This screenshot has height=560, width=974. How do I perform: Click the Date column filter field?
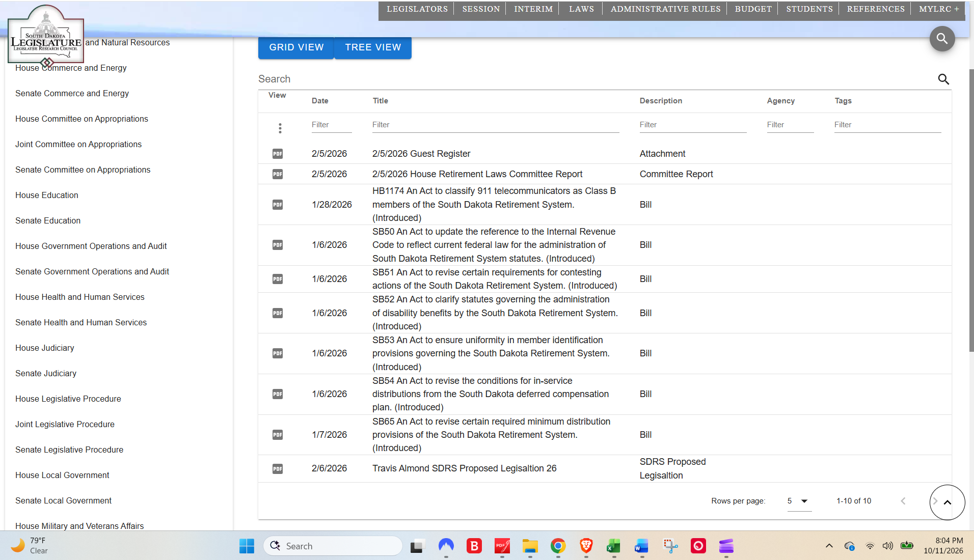[x=332, y=125]
